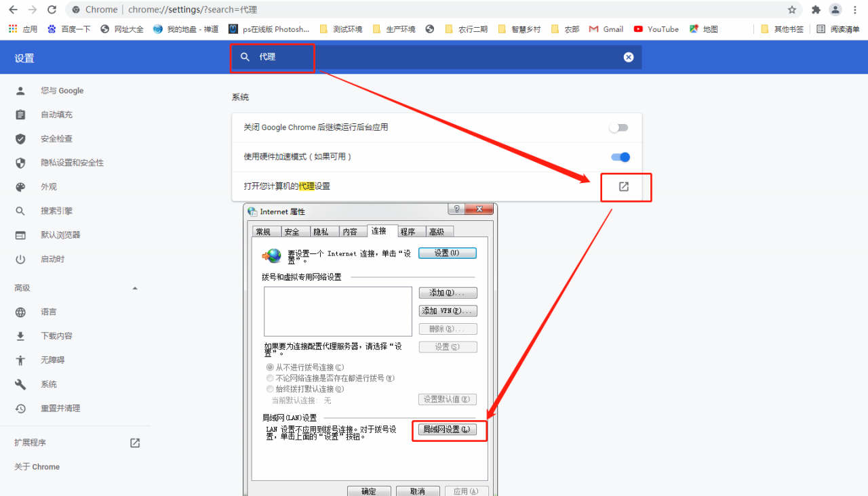
Task: Click the settings search field containing 代理
Action: click(x=437, y=57)
